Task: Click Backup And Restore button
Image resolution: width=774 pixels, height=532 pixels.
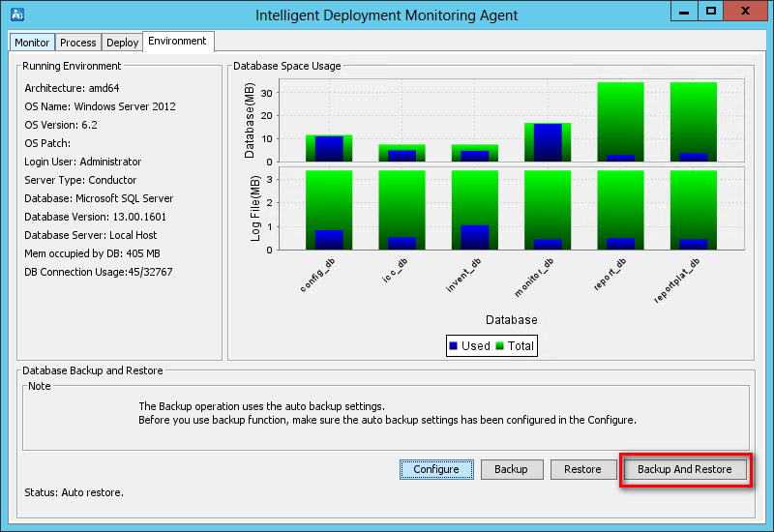Action: [685, 469]
